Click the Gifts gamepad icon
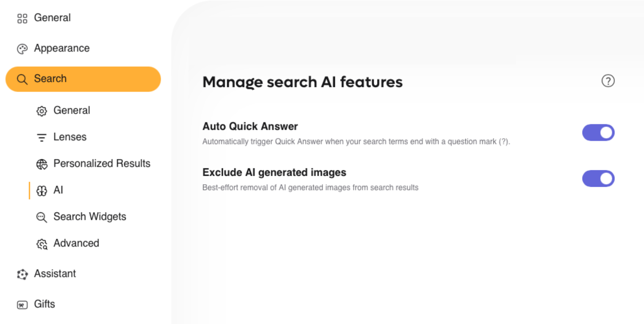This screenshot has height=324, width=644. coord(22,304)
